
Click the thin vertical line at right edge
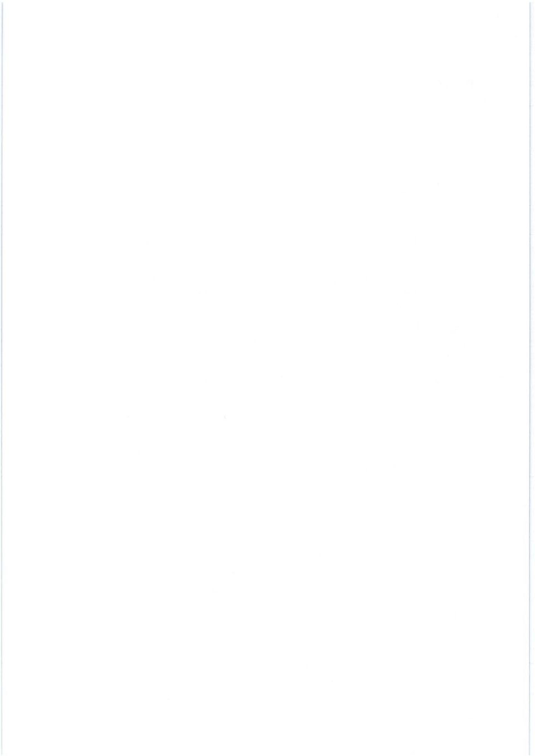529,378
